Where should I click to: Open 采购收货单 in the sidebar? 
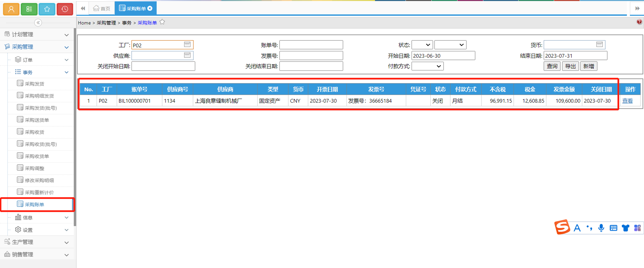click(x=37, y=156)
